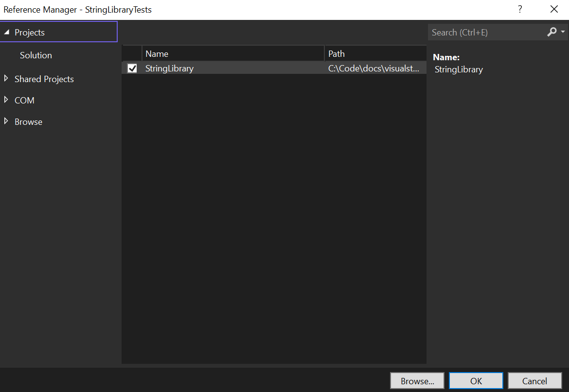Select the Solution item under Projects

[x=36, y=55]
